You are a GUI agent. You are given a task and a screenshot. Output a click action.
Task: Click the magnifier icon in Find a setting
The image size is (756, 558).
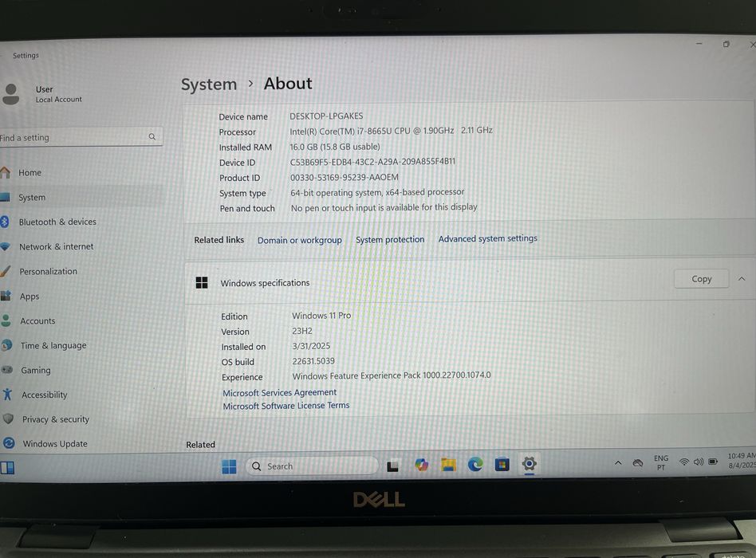click(x=152, y=137)
